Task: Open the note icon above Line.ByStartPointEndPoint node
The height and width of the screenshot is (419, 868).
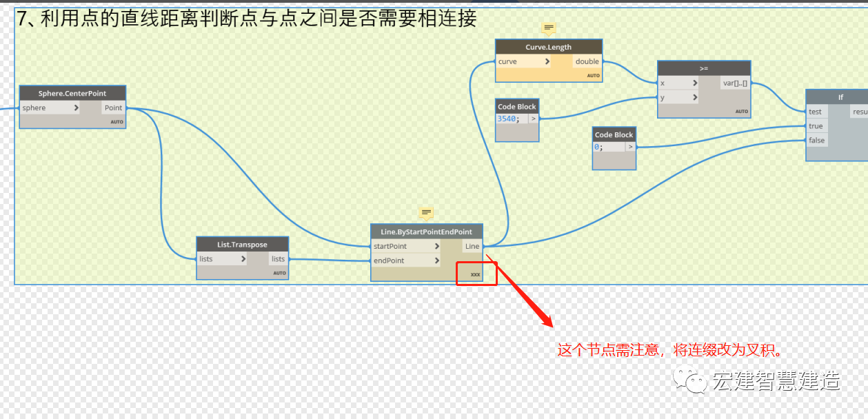Action: pos(426,213)
